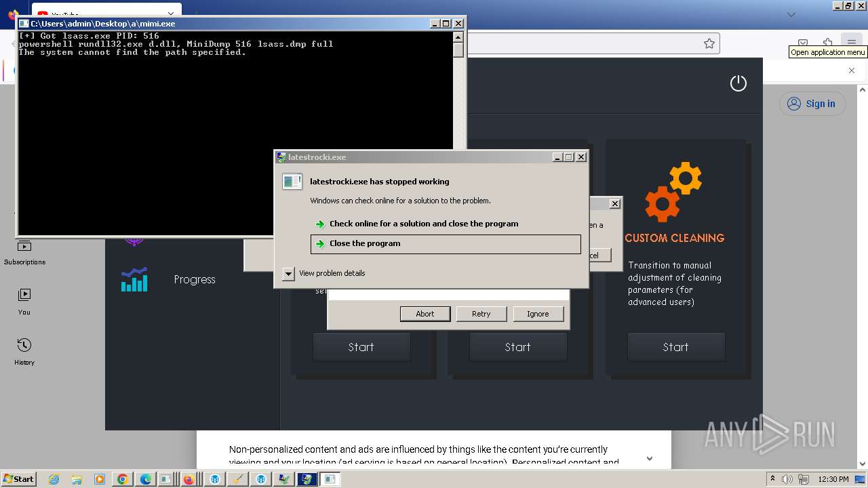Image resolution: width=868 pixels, height=488 pixels.
Task: Minimize the latestrocki.exe dialog
Action: pyautogui.click(x=557, y=157)
